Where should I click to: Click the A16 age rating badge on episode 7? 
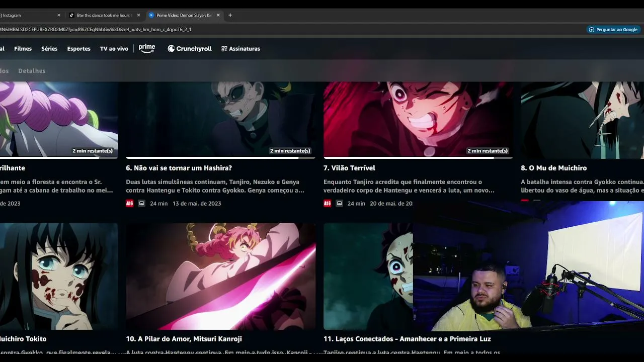[x=328, y=203]
